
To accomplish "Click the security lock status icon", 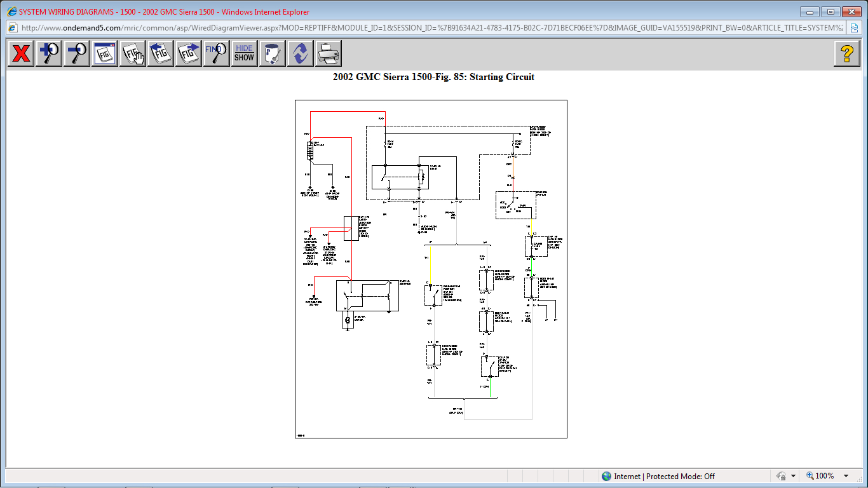I will click(x=781, y=476).
